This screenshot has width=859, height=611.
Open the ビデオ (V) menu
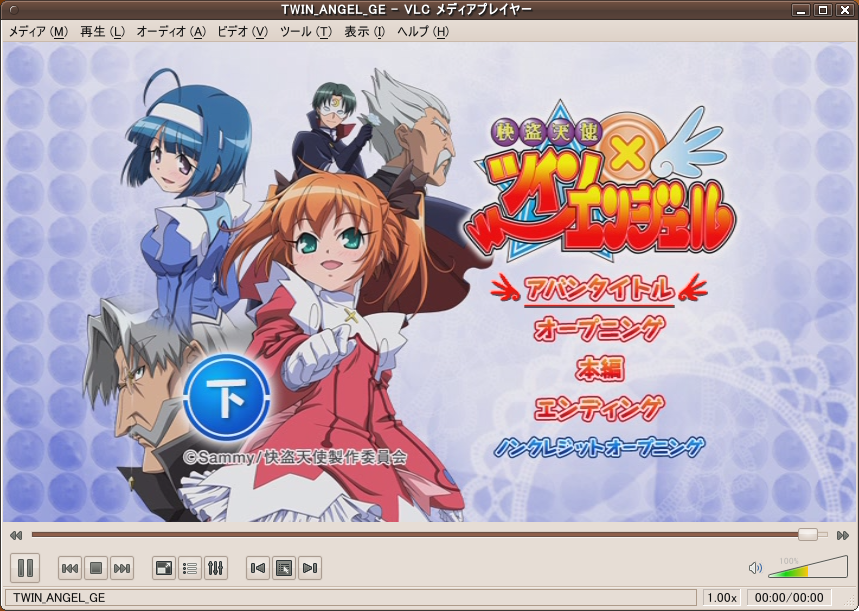point(242,32)
